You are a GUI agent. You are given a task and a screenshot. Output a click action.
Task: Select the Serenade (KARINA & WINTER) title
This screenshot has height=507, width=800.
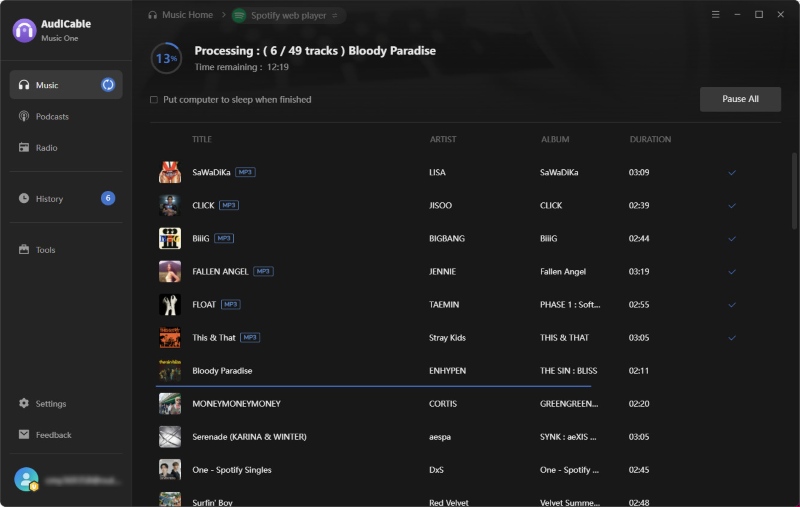click(x=249, y=437)
